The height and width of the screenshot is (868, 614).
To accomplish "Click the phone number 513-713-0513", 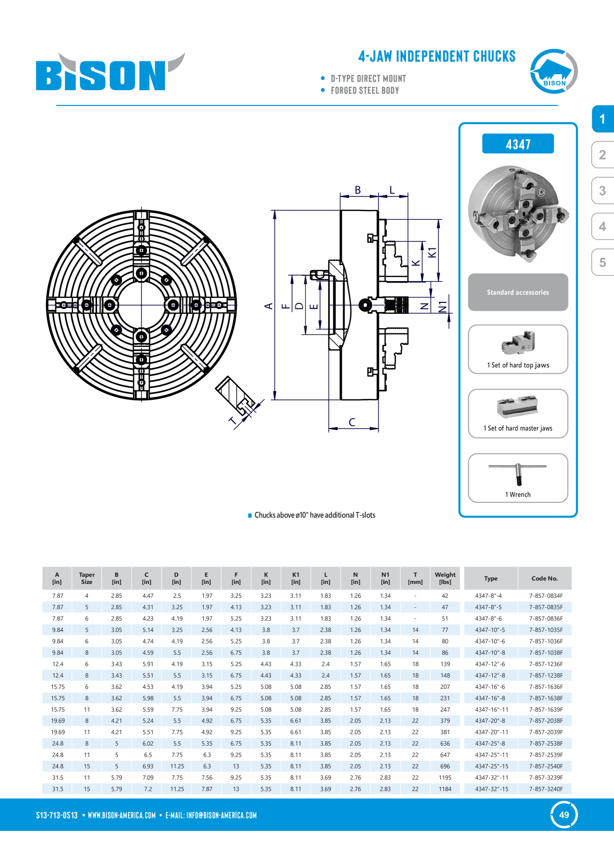I will pyautogui.click(x=57, y=816).
